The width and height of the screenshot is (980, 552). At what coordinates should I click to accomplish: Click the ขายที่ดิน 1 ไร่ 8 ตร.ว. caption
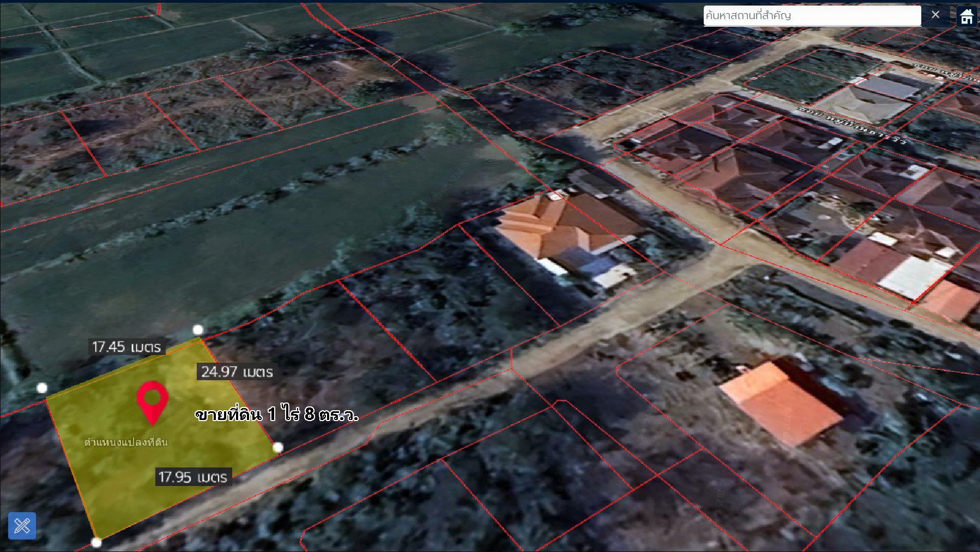pos(277,415)
